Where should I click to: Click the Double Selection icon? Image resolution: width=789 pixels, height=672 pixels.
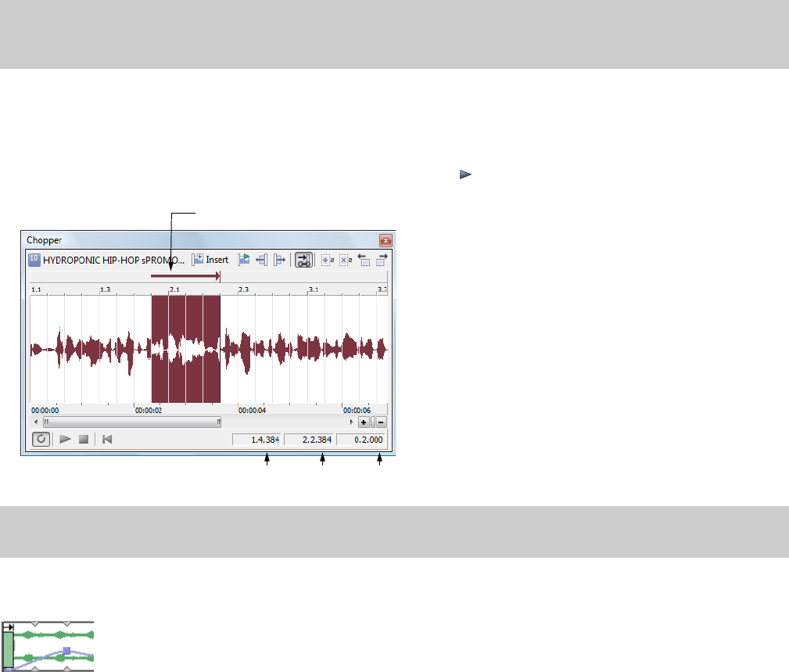346,260
